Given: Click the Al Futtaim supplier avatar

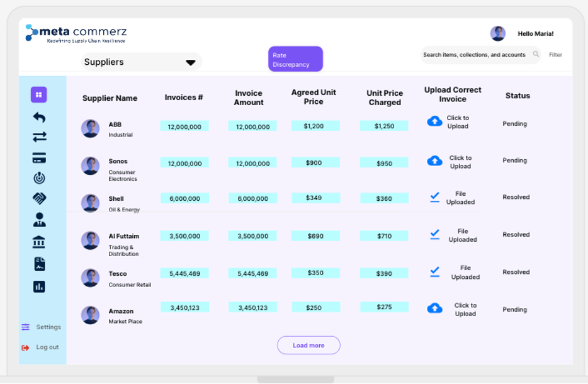Looking at the screenshot, I should pos(91,240).
